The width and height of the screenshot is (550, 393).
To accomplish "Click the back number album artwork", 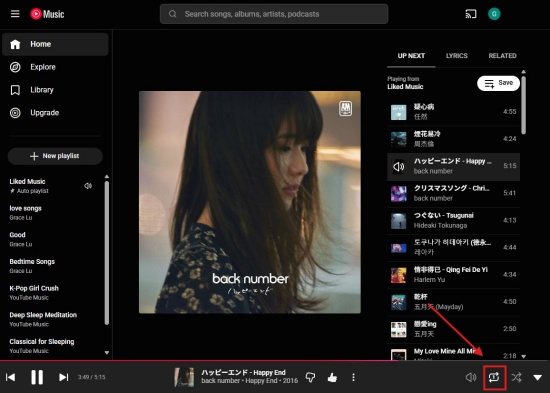I will pos(250,202).
